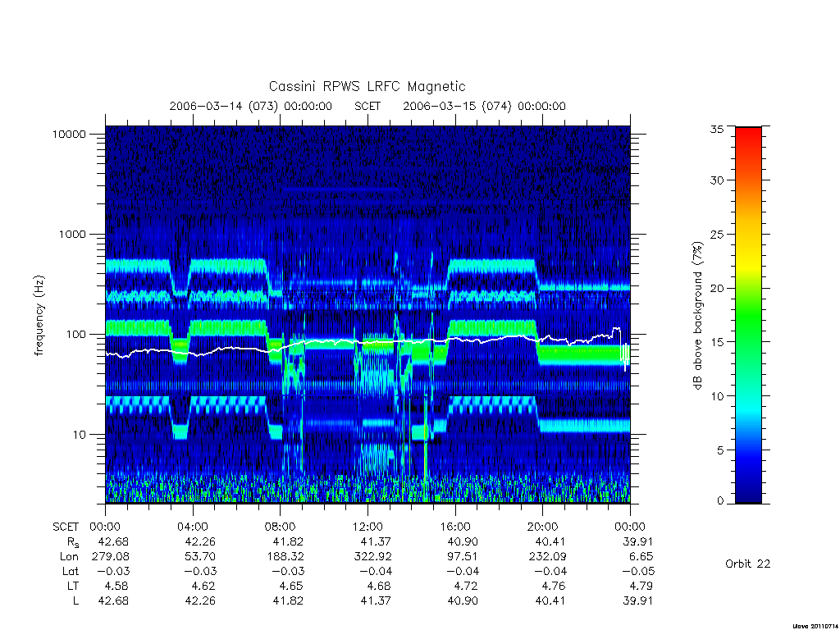The height and width of the screenshot is (630, 840).
Task: Click the Lon value 322.92
Action: pyautogui.click(x=373, y=557)
